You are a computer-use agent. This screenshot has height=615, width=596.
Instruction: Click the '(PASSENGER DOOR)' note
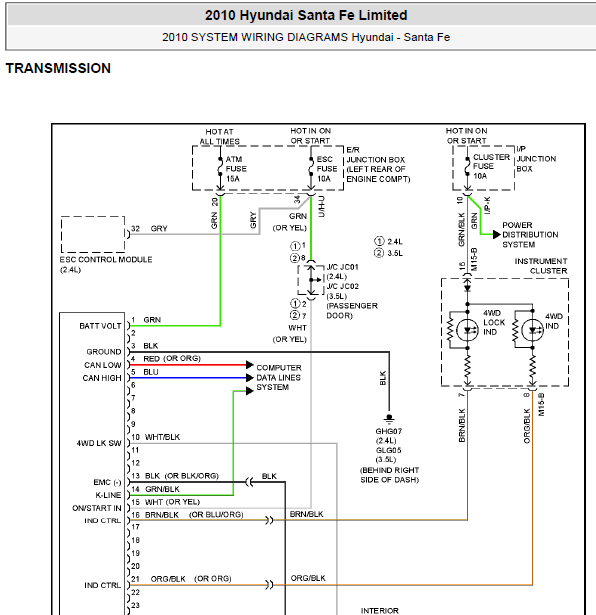[x=352, y=311]
